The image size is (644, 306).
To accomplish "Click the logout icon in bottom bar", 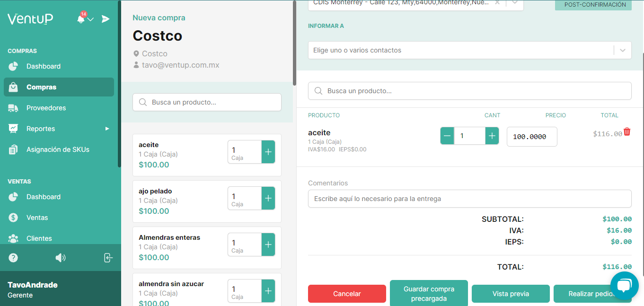I will tap(108, 258).
